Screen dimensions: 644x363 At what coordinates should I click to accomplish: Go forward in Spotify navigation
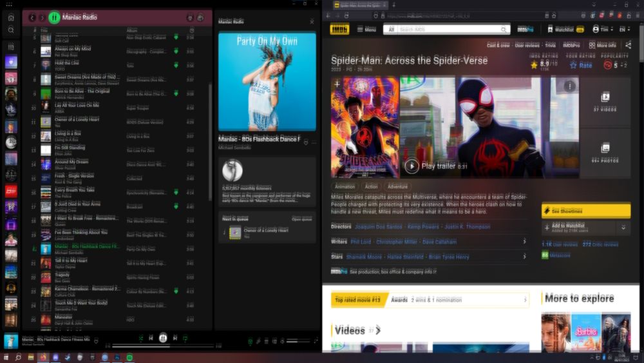point(42,17)
